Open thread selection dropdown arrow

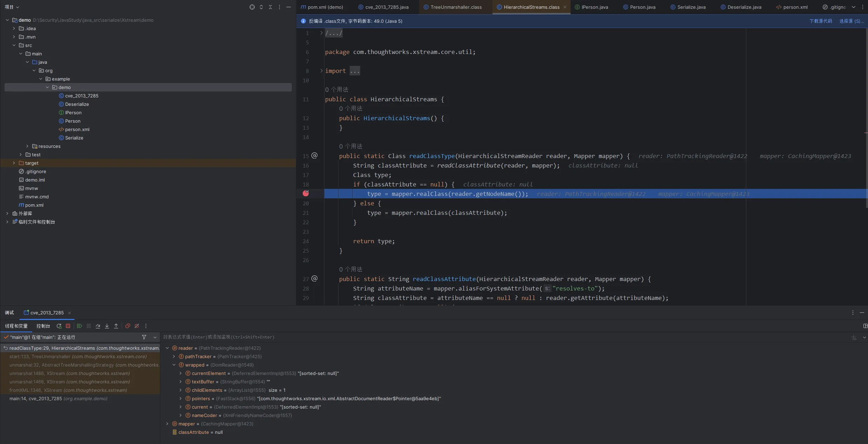[x=155, y=337]
